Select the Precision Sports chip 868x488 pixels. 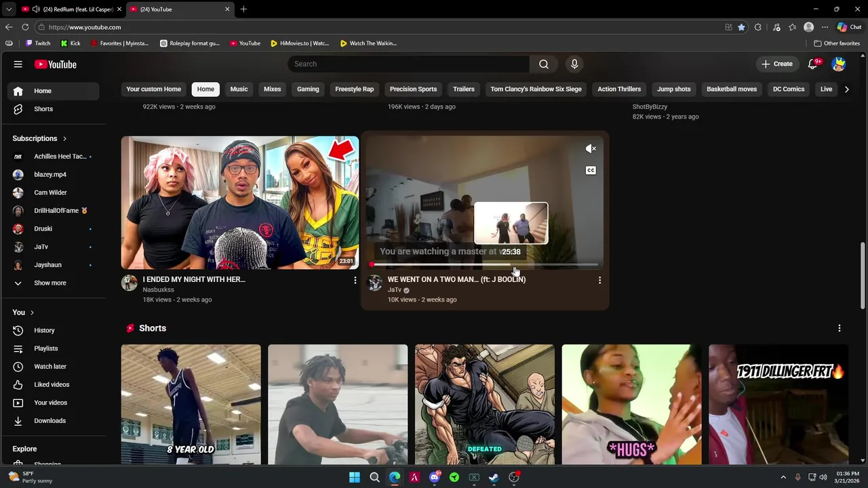point(413,89)
